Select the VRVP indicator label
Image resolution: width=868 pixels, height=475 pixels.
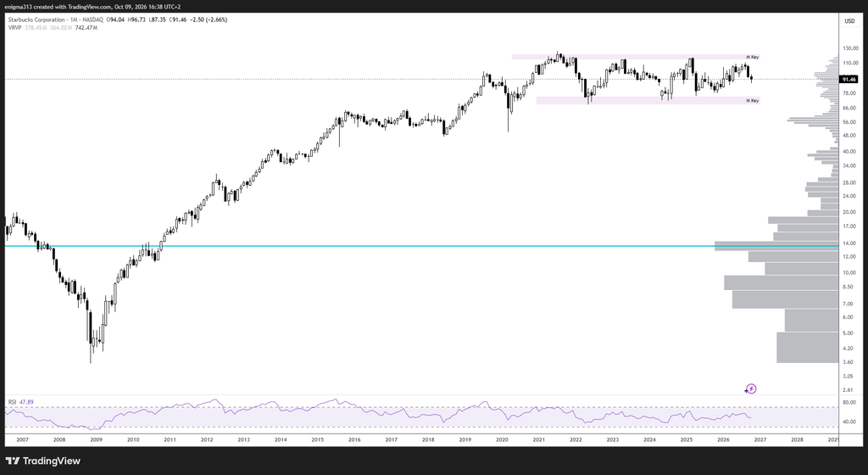pos(14,28)
